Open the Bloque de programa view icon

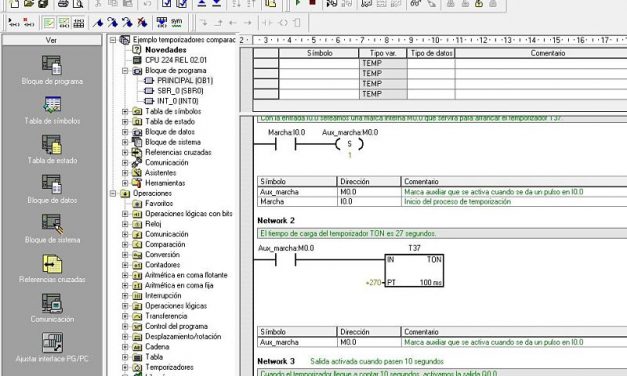pos(52,65)
